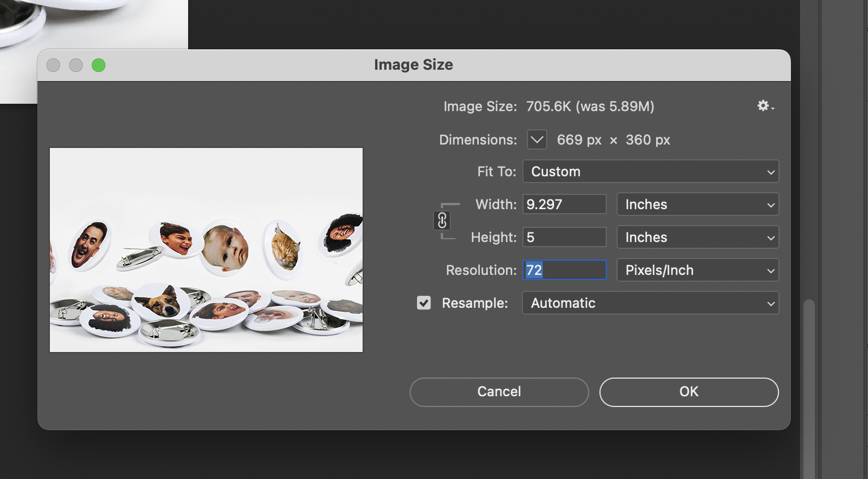Image resolution: width=868 pixels, height=479 pixels.
Task: Open the Resolution Pixels/Inch dropdown
Action: (697, 270)
